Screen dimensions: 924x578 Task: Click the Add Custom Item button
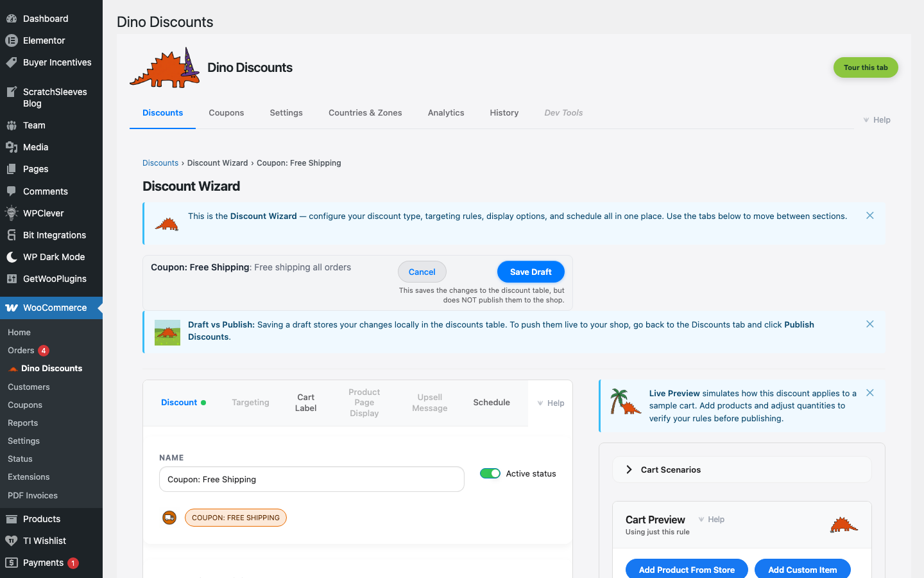pyautogui.click(x=803, y=570)
